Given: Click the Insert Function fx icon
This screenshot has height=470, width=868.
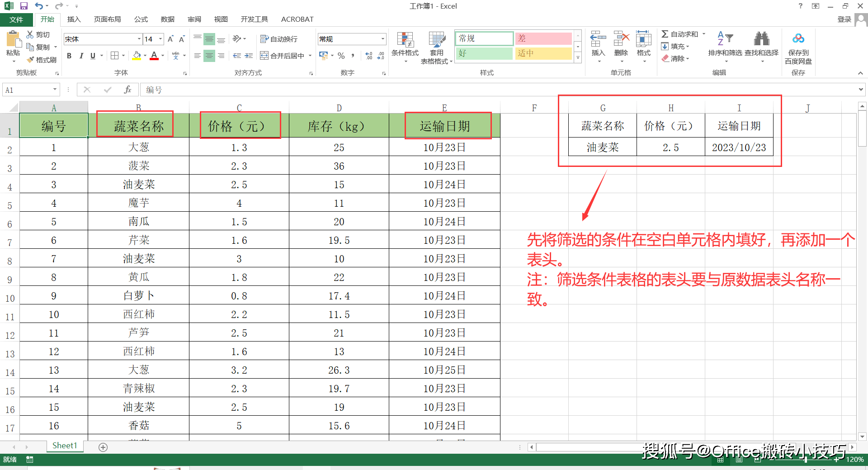Looking at the screenshot, I should pos(127,90).
